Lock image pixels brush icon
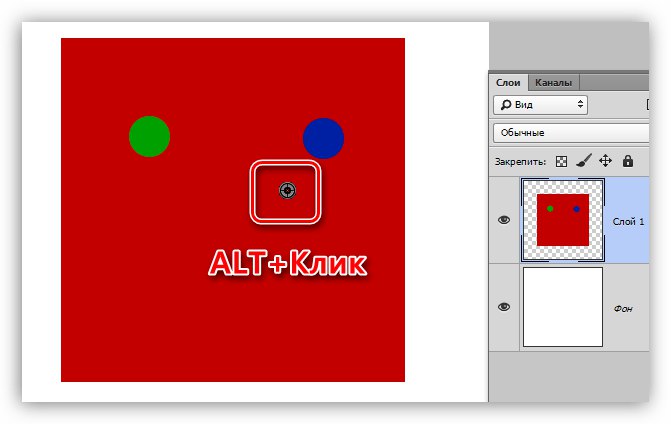This screenshot has width=671, height=424. (x=584, y=161)
